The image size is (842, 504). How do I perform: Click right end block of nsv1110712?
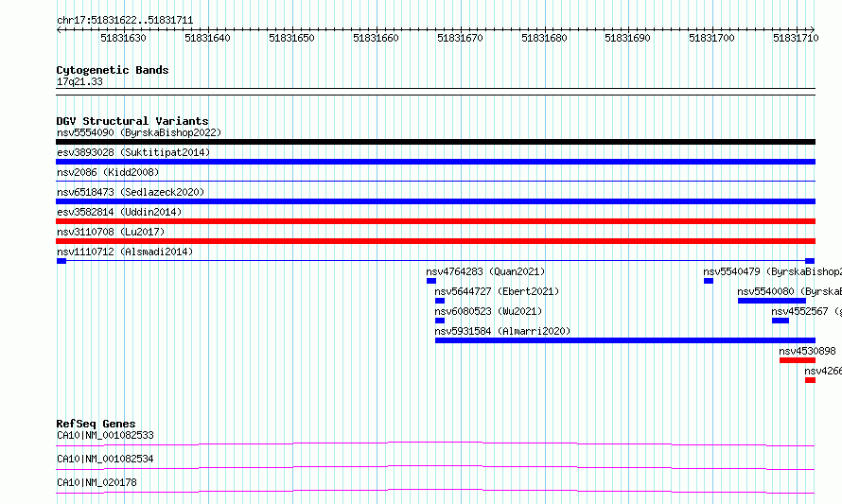[x=810, y=261]
